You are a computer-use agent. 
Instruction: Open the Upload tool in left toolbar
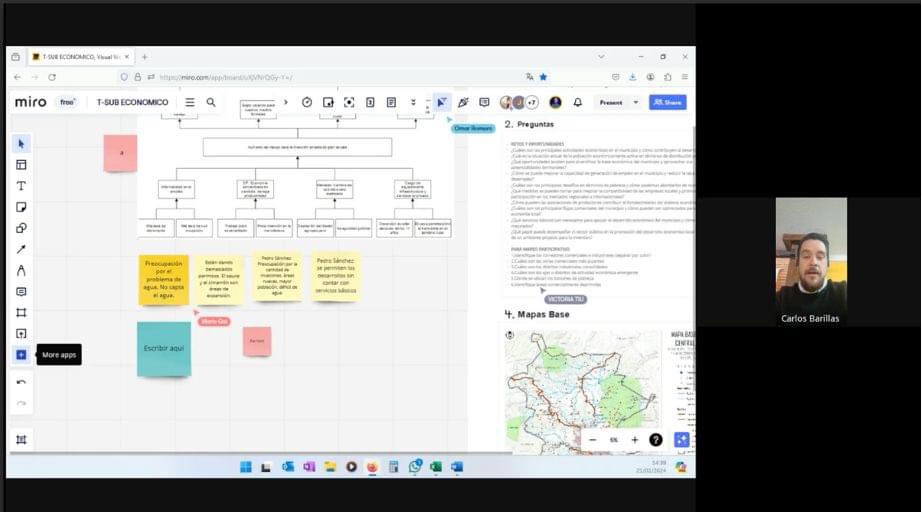(21, 334)
